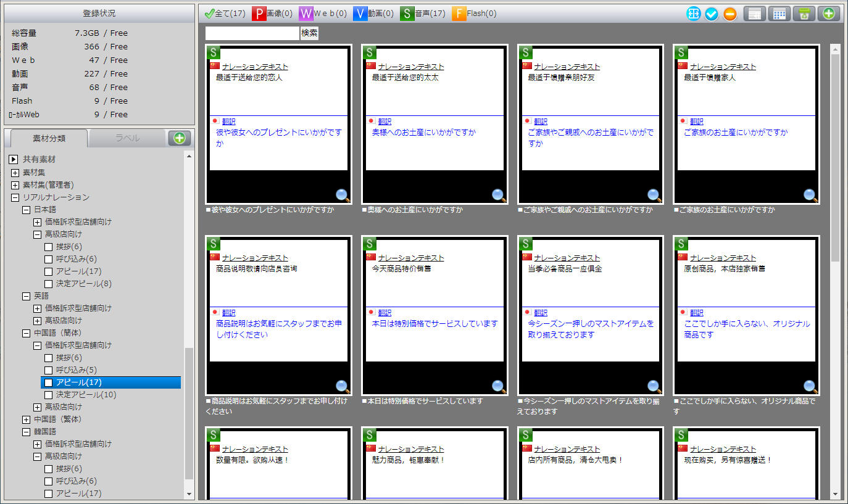Click the blue checkmark select-all icon
This screenshot has width=848, height=504.
coord(712,14)
